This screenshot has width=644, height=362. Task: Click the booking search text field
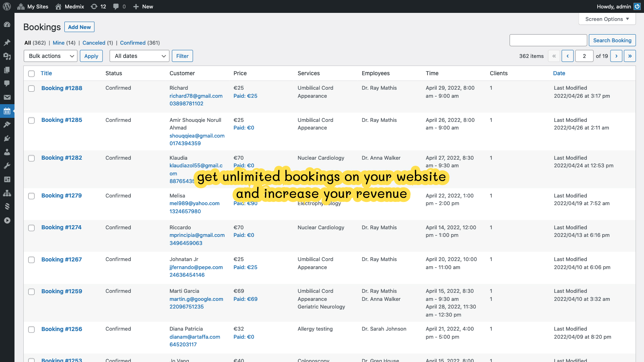[x=548, y=40]
